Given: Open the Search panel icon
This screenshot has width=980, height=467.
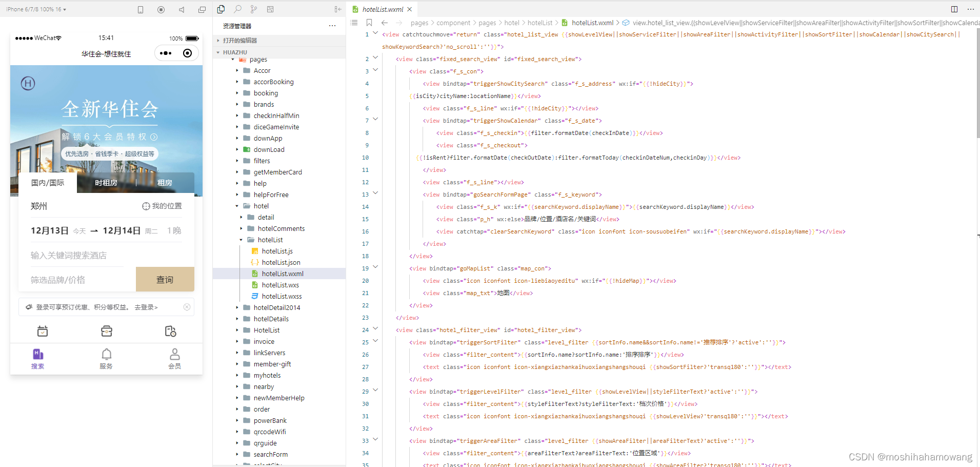Looking at the screenshot, I should pyautogui.click(x=237, y=9).
